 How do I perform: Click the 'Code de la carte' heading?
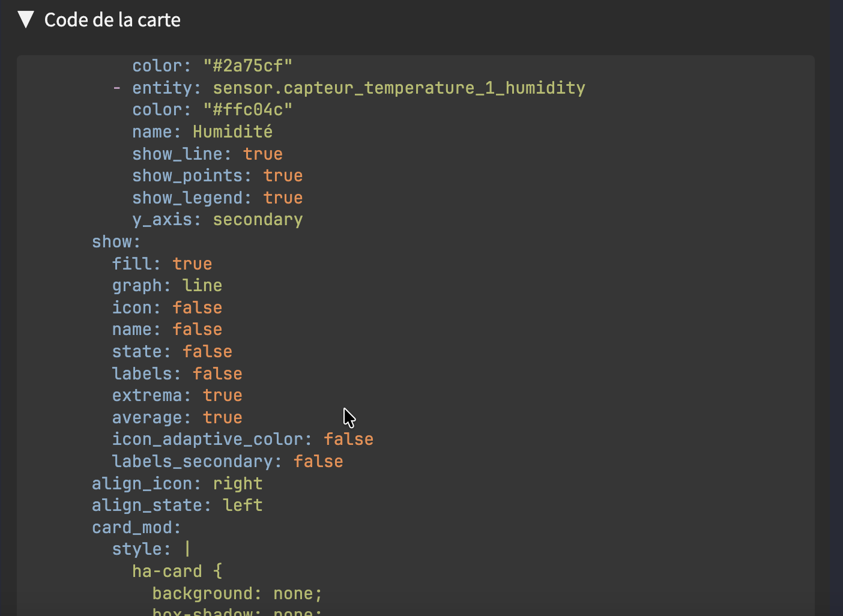112,20
